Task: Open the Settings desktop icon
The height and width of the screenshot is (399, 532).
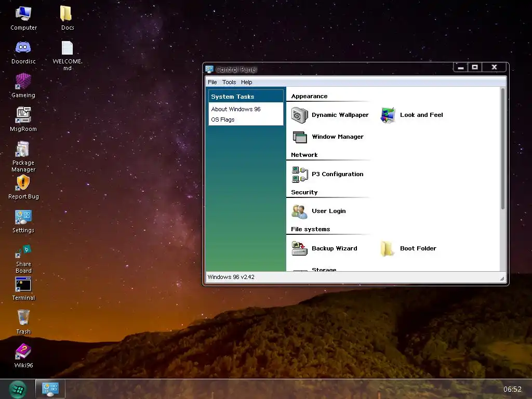Action: tap(23, 221)
